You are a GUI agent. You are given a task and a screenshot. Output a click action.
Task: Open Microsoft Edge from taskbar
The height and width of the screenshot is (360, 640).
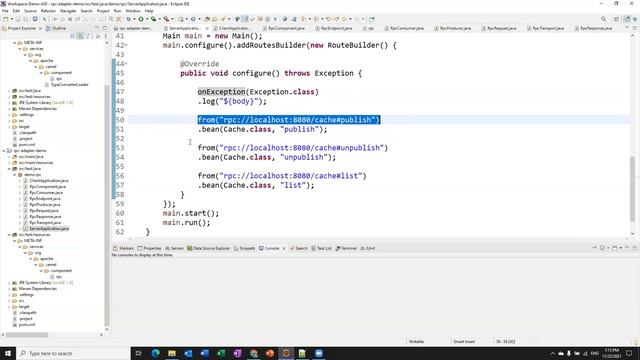[x=156, y=353]
